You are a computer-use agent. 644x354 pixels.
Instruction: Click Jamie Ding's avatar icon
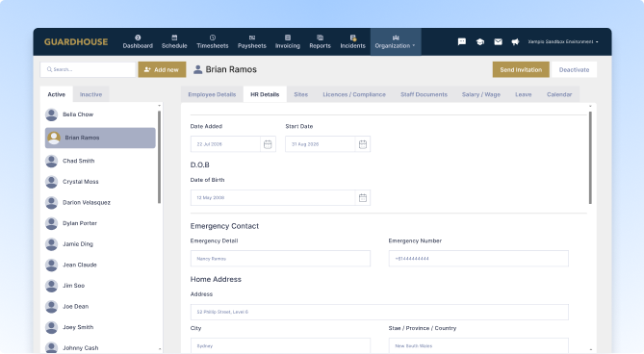tap(51, 244)
